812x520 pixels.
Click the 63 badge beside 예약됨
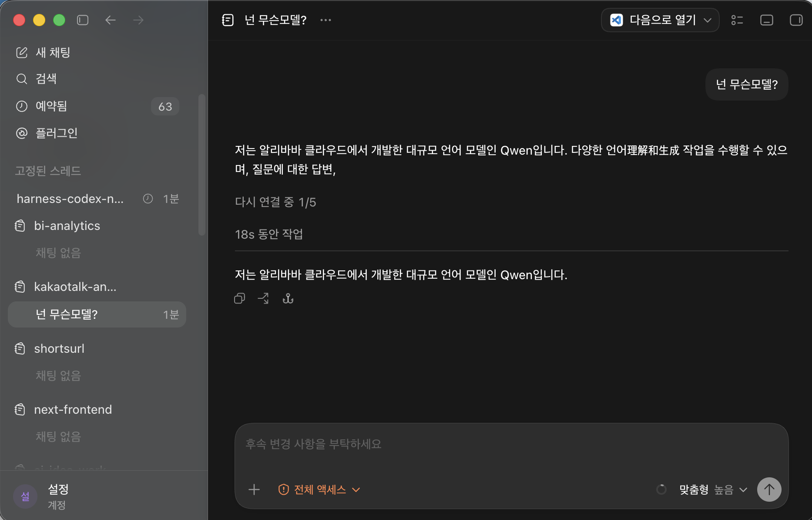pyautogui.click(x=165, y=106)
